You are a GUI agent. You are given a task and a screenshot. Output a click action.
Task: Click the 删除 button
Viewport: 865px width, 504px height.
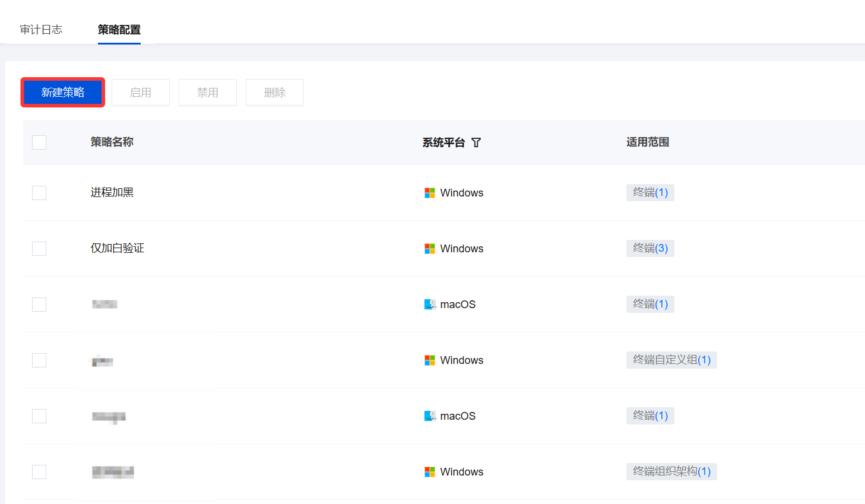(x=275, y=93)
